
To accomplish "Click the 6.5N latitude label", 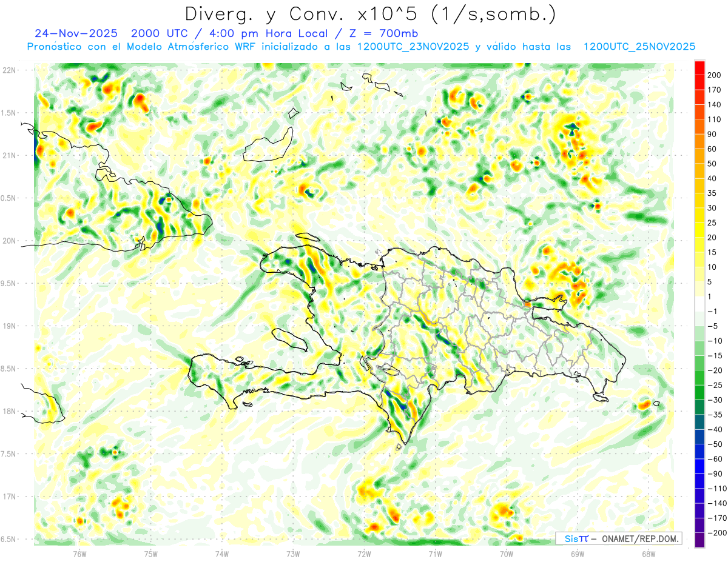I will tap(9, 540).
